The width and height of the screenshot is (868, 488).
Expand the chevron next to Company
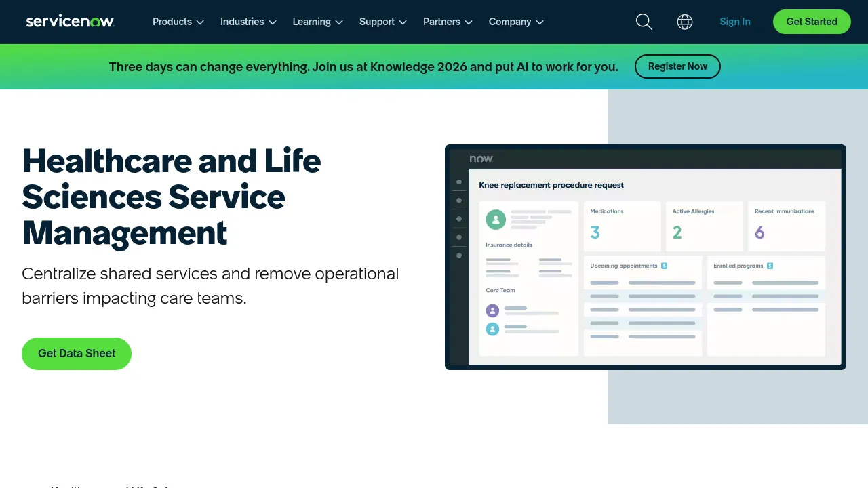point(540,22)
